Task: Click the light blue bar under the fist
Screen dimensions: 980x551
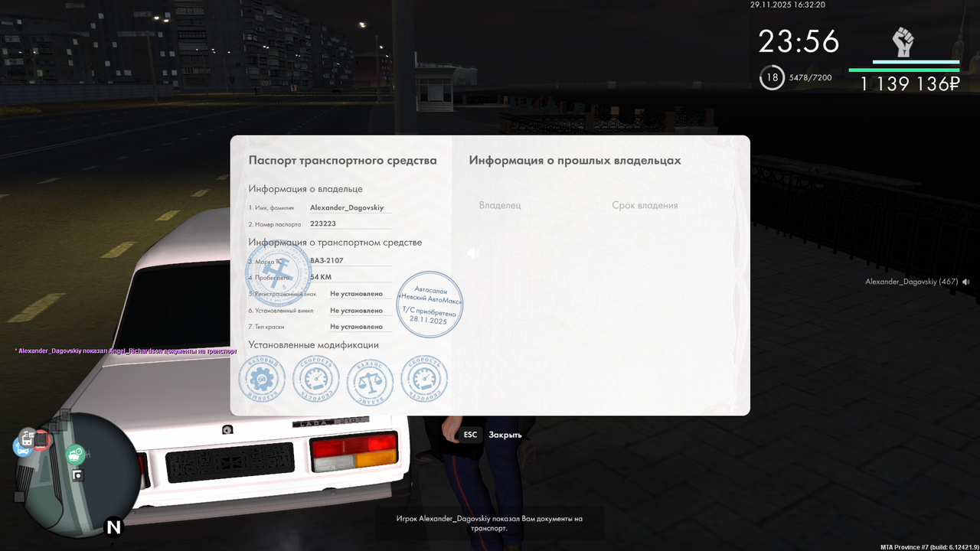Action: click(916, 62)
